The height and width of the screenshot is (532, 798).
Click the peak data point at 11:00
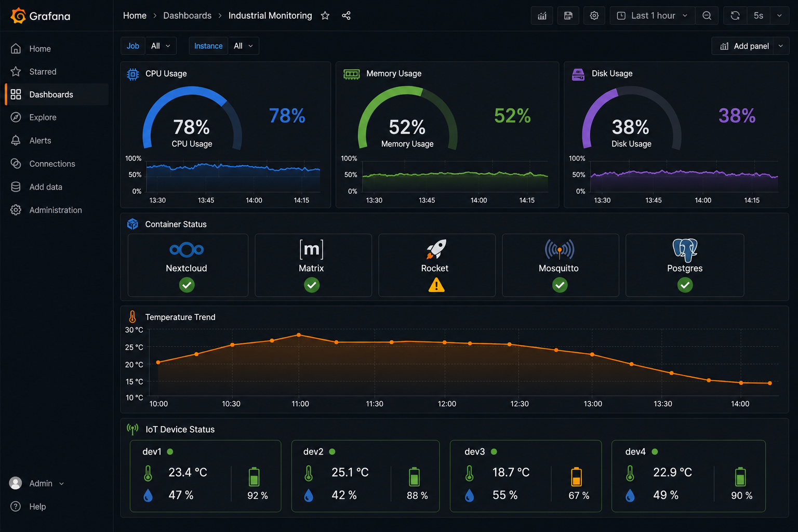pos(299,335)
